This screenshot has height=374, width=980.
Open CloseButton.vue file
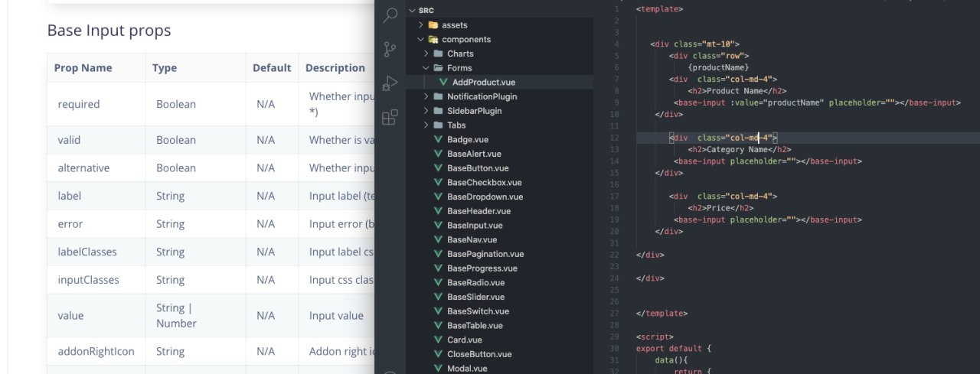[x=479, y=354]
